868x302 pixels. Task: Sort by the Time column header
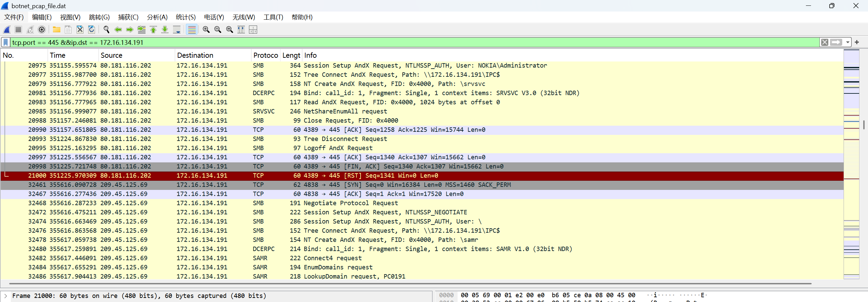tap(73, 55)
